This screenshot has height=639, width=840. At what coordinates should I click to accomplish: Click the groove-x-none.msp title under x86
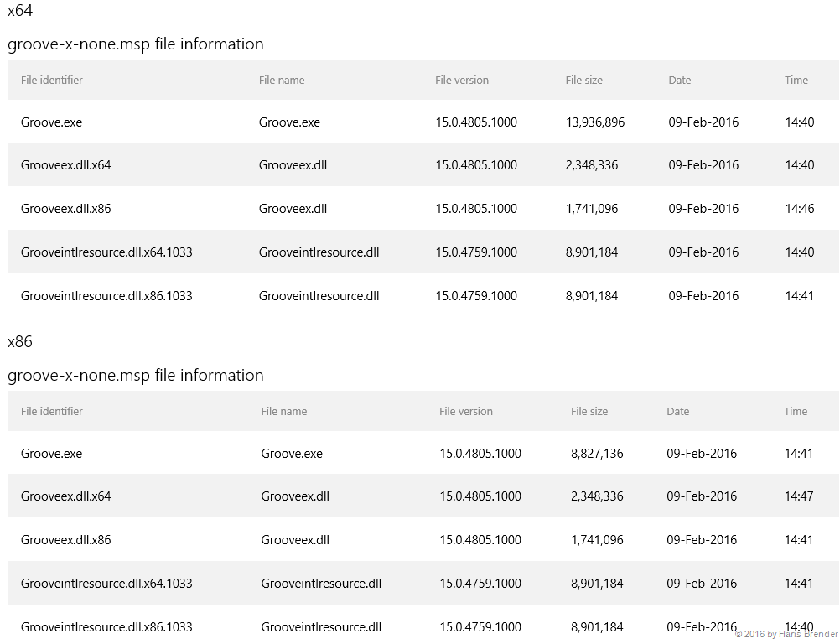135,376
